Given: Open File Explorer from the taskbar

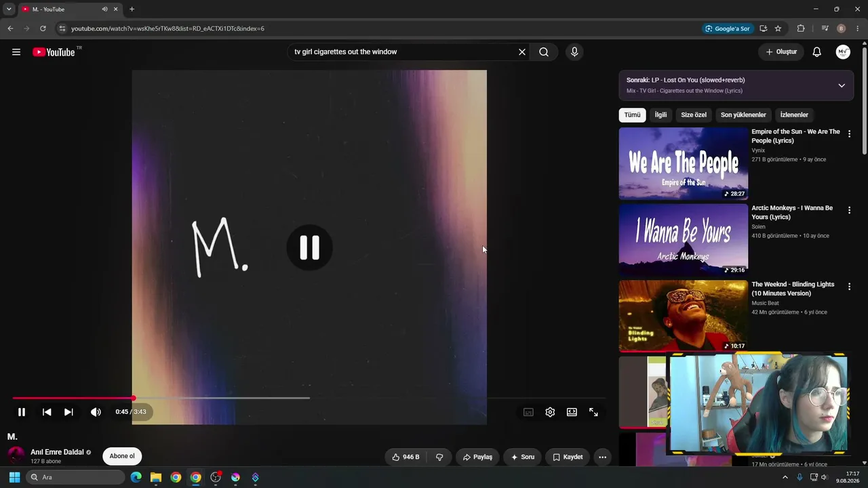Looking at the screenshot, I should [x=156, y=477].
